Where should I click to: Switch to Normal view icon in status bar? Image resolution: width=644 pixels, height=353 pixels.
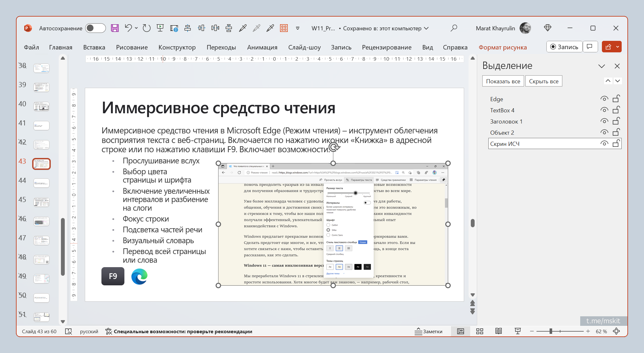point(461,331)
